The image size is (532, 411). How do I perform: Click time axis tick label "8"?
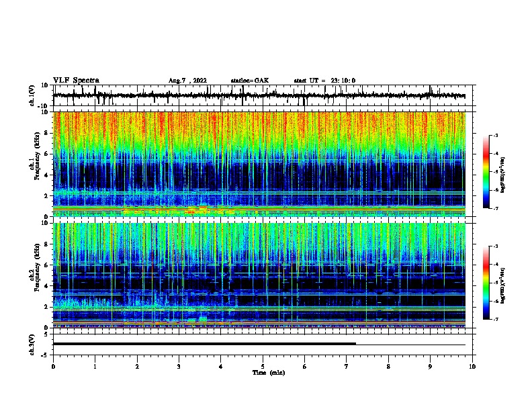pos(388,367)
